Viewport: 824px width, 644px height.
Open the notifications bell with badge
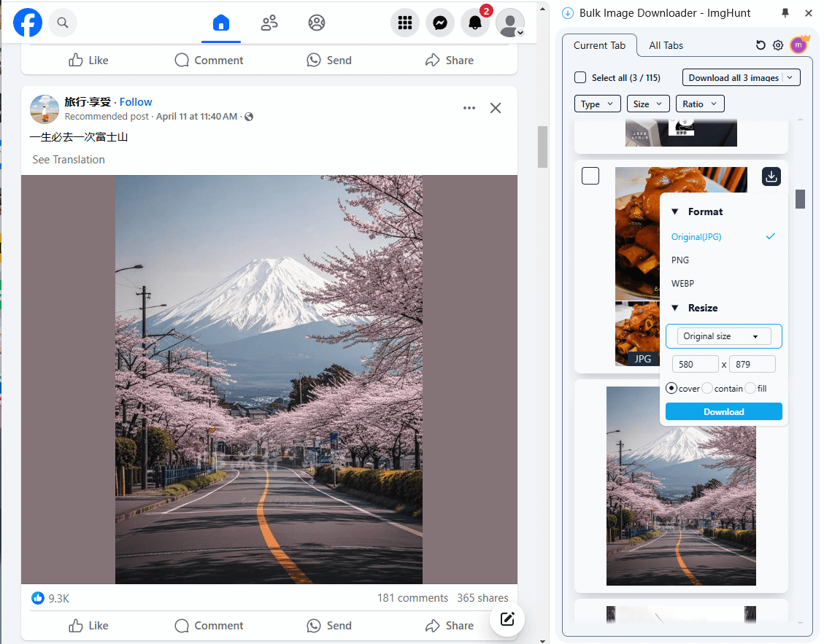[x=475, y=23]
